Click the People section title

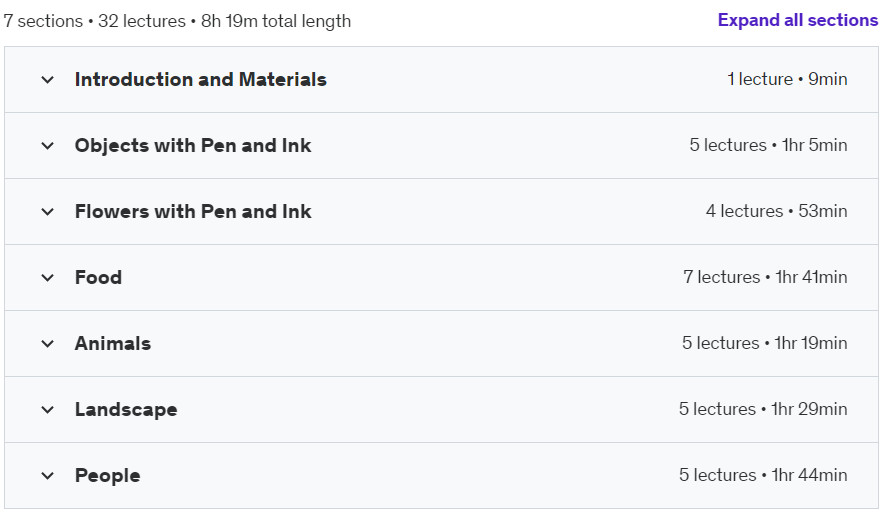[x=107, y=476]
